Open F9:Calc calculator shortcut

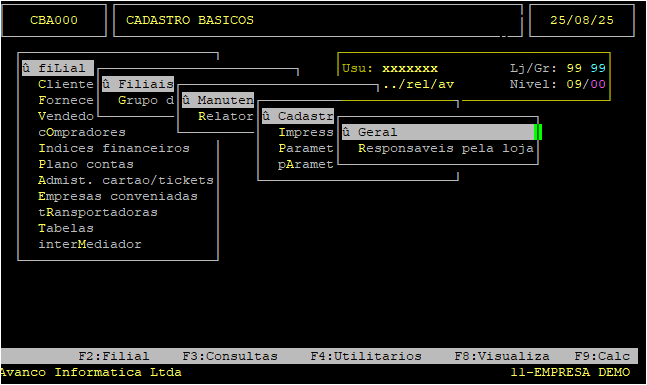(x=602, y=356)
